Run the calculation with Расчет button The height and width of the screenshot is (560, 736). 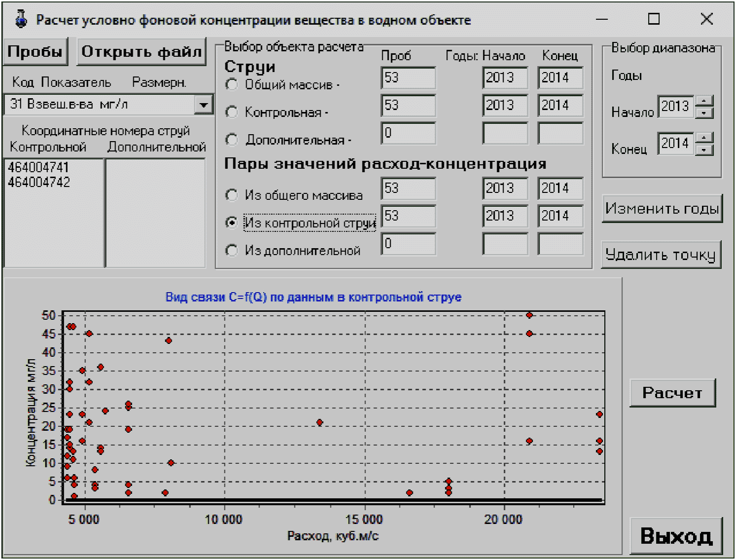coord(672,393)
